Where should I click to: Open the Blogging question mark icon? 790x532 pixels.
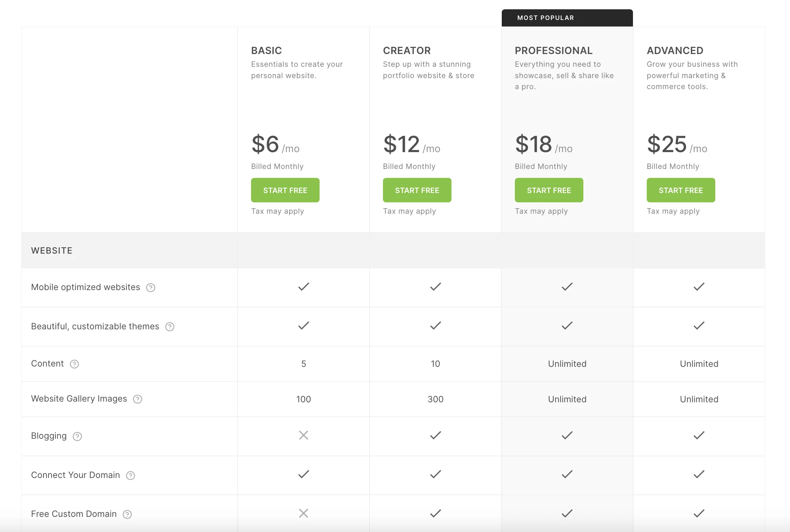(x=77, y=436)
